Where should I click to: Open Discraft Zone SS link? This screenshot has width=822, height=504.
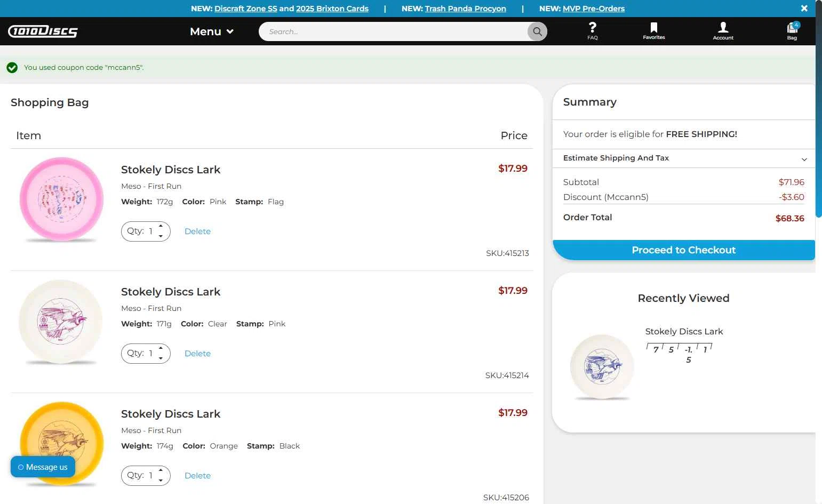[246, 9]
